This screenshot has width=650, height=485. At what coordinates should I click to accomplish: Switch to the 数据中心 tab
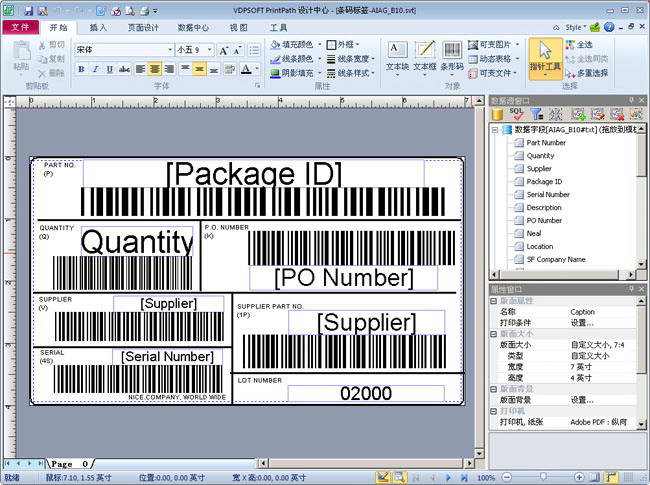193,28
